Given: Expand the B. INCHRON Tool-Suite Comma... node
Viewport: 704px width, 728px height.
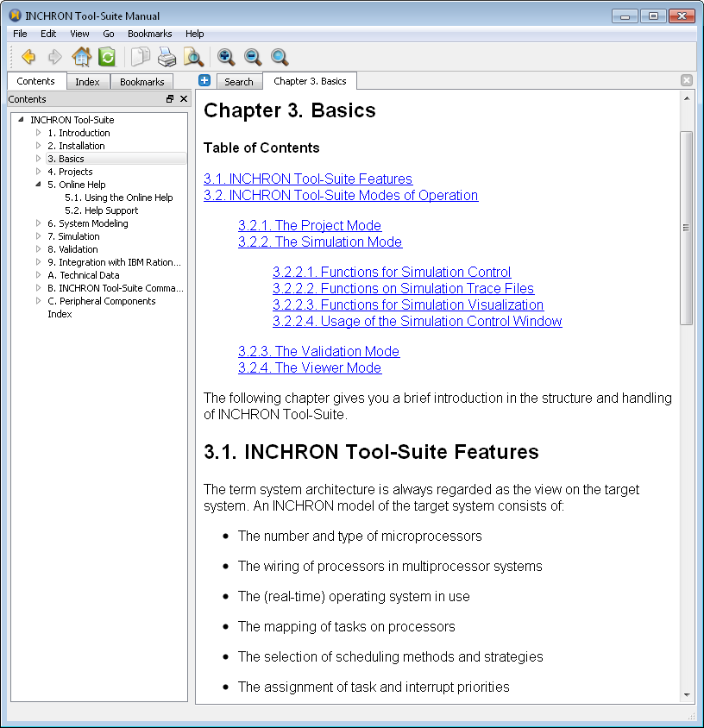Looking at the screenshot, I should tap(39, 288).
